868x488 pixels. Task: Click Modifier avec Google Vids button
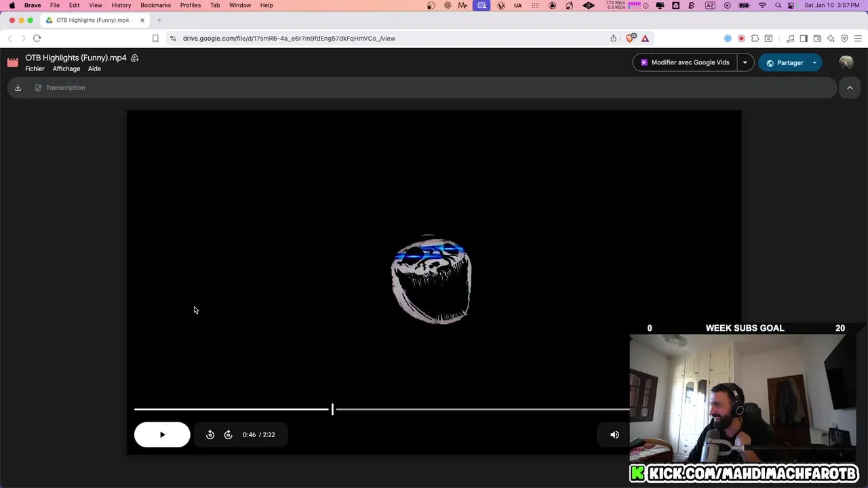click(x=685, y=62)
